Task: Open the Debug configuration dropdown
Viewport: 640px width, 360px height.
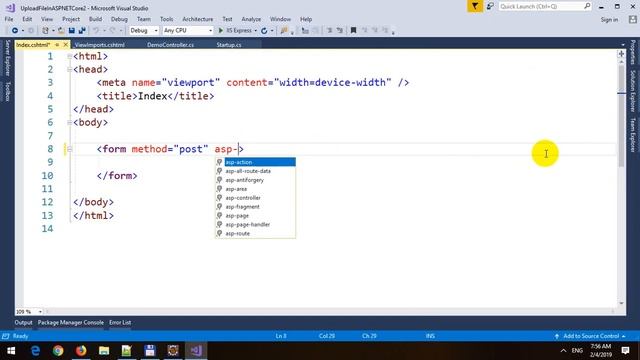Action: tap(144, 31)
